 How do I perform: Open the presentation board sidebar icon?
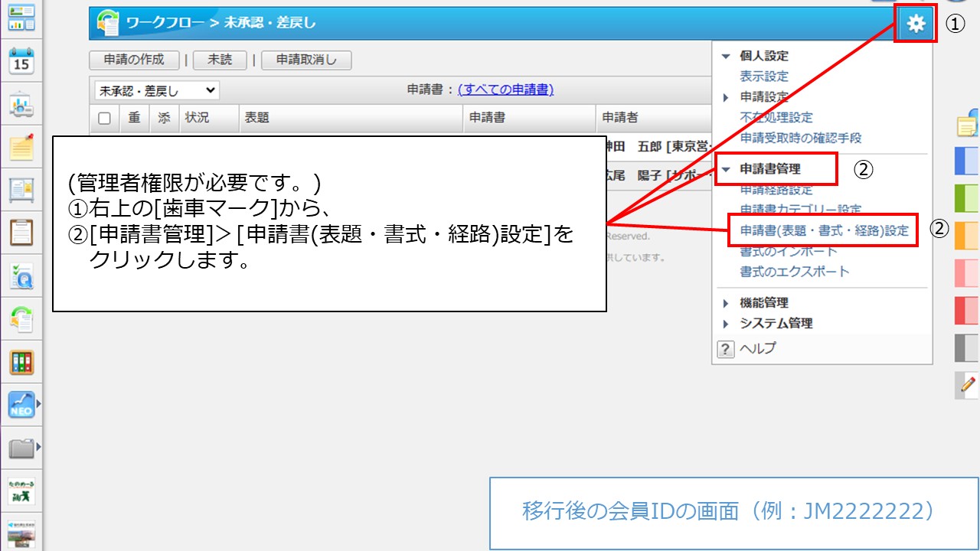coord(21,104)
